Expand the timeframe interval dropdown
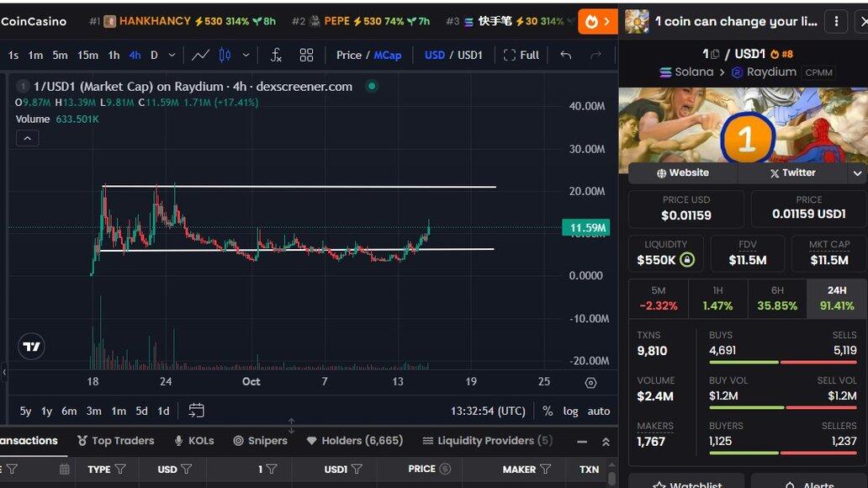The height and width of the screenshot is (488, 868). (172, 56)
